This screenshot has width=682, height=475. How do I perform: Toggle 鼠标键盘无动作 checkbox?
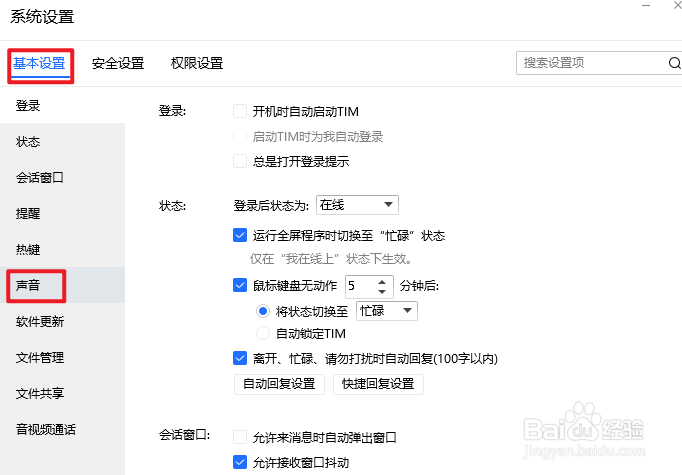(240, 285)
